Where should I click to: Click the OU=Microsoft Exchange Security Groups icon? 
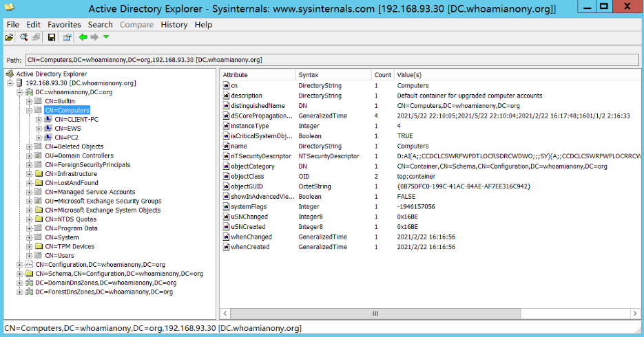(x=39, y=201)
